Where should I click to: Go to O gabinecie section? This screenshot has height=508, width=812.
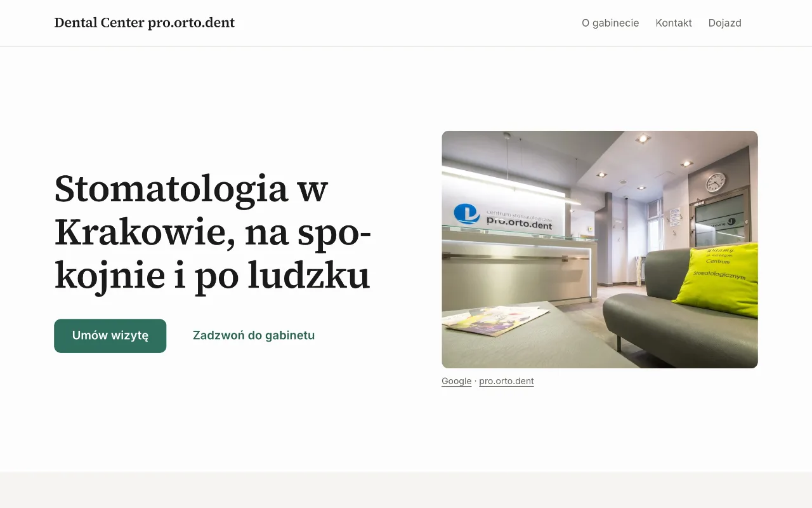610,23
